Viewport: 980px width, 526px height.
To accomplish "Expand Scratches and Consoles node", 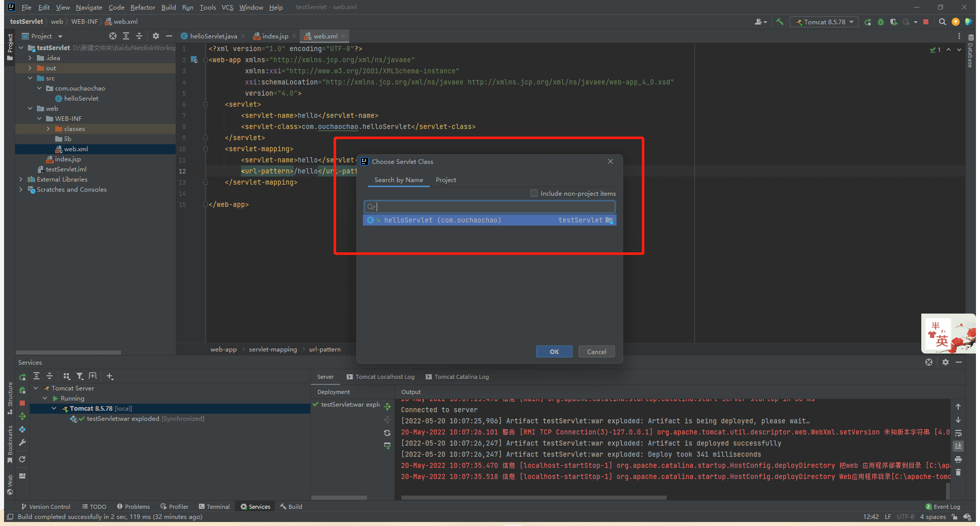I will tap(21, 190).
